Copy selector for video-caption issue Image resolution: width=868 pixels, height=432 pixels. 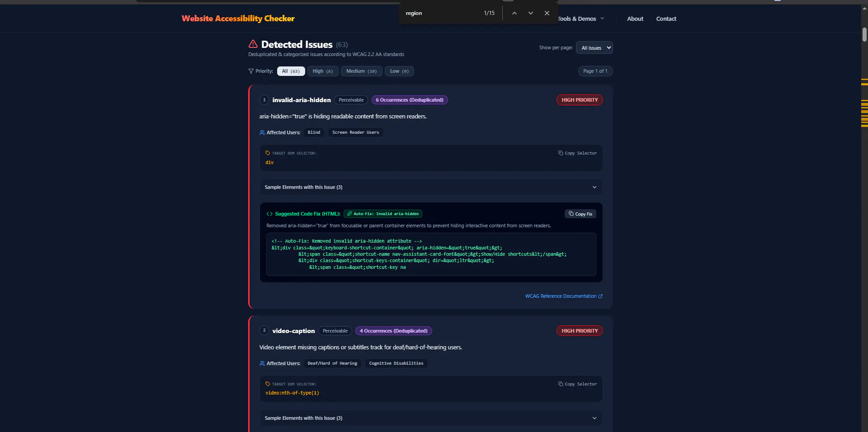pyautogui.click(x=577, y=384)
